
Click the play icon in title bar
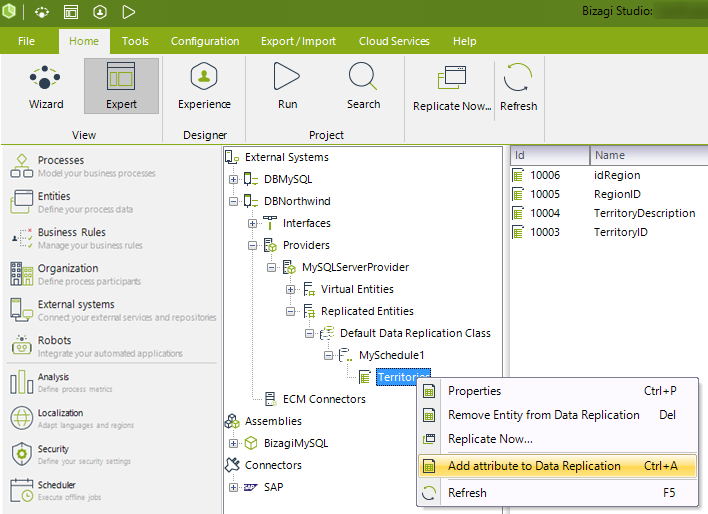coord(129,12)
